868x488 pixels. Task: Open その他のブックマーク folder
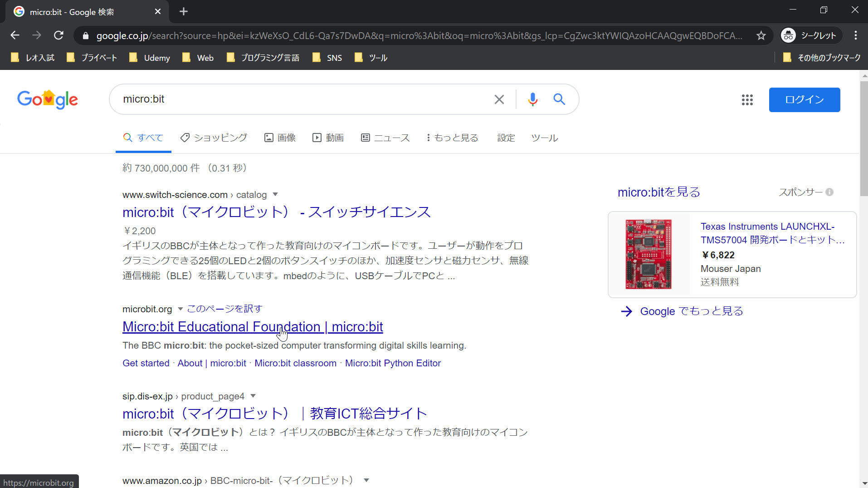click(x=821, y=58)
